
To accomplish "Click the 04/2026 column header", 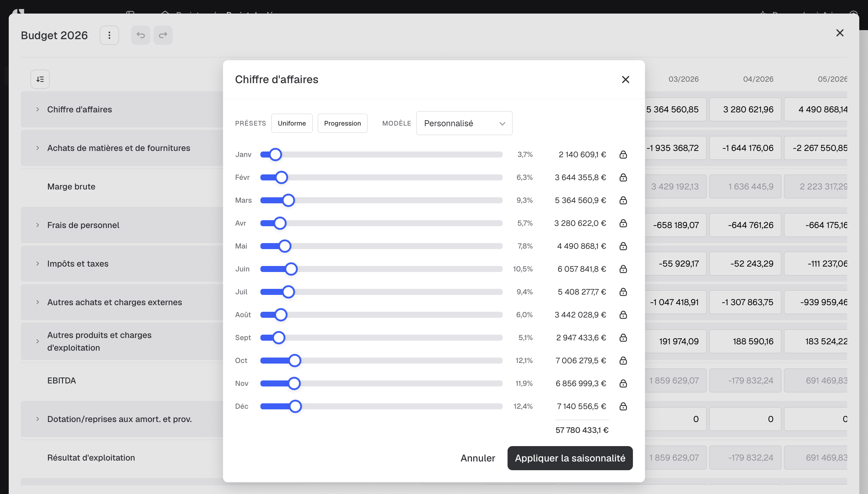I will (x=758, y=79).
